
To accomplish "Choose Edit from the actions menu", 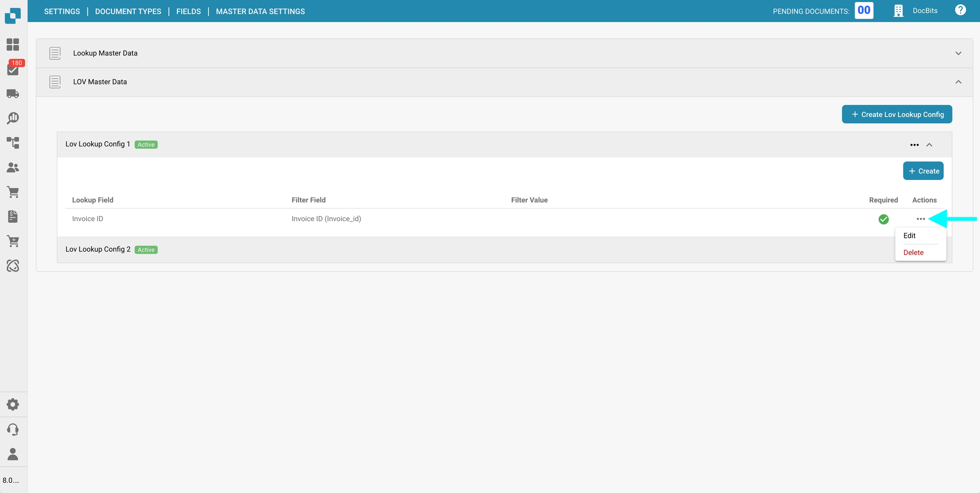I will click(909, 236).
